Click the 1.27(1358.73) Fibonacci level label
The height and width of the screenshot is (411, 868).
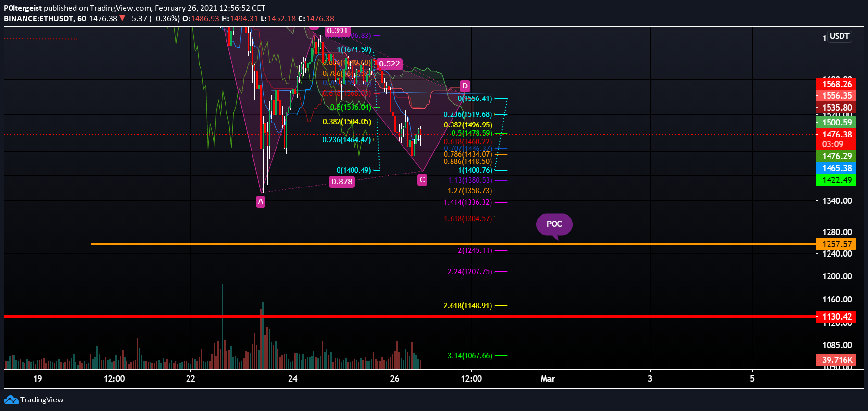click(x=470, y=191)
